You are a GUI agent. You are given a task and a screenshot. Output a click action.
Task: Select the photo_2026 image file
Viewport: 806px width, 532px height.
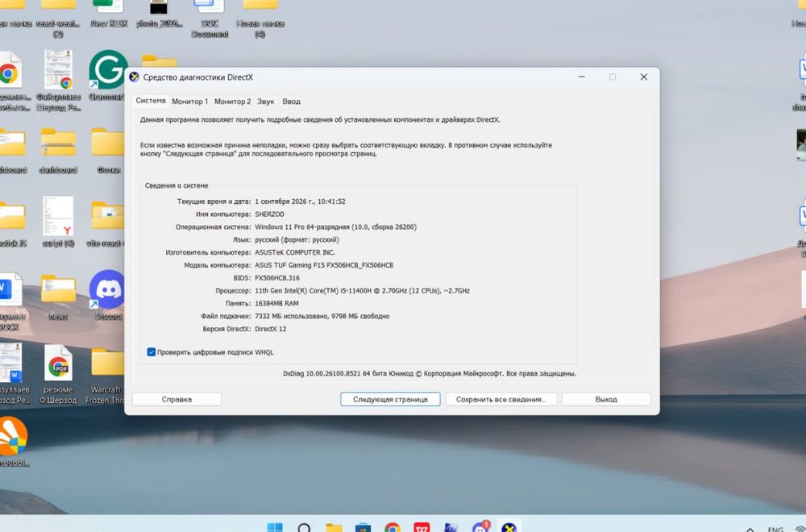[159, 13]
